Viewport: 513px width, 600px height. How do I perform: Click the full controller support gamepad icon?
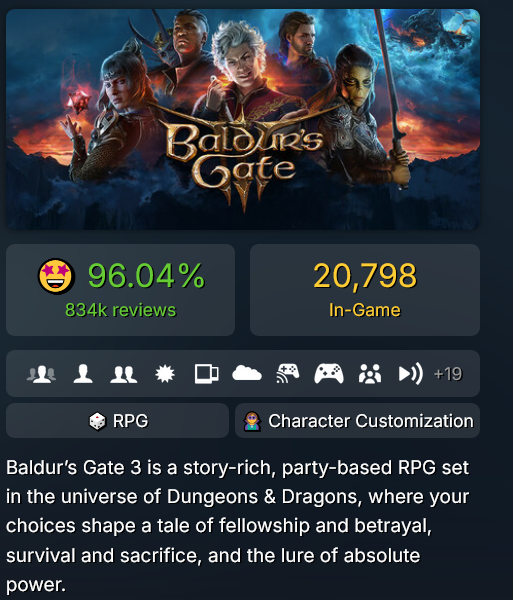[x=329, y=374]
